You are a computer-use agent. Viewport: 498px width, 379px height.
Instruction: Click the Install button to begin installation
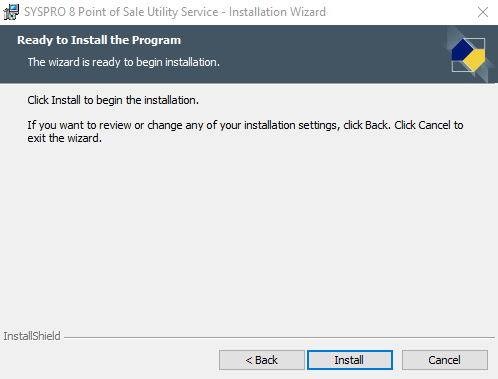pos(350,360)
